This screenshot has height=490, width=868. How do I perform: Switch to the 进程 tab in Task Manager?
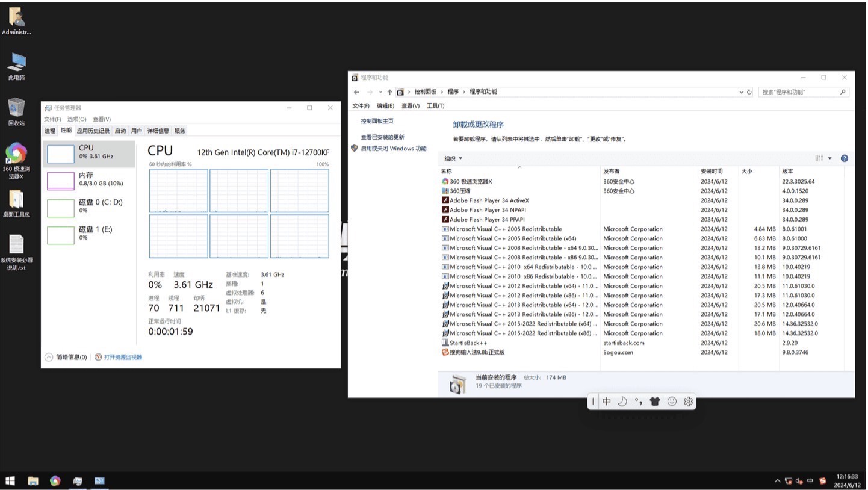pos(49,131)
